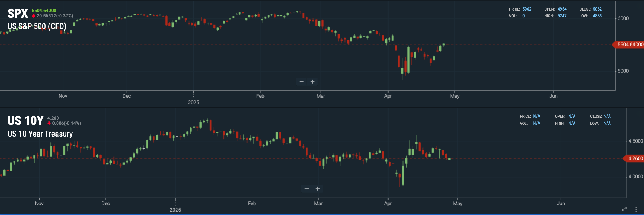
Task: Click SPX HIGH value 5247
Action: (x=562, y=16)
